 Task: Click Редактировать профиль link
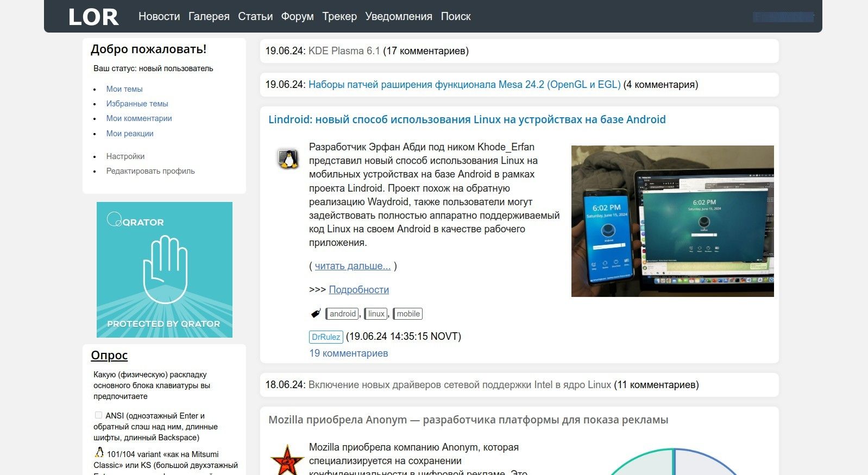click(x=150, y=171)
